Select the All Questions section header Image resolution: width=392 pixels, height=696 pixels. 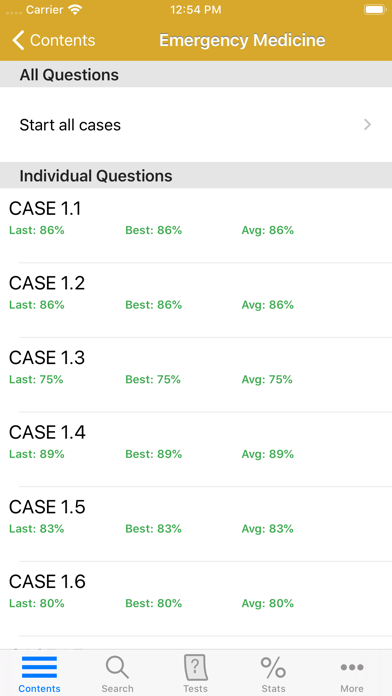point(196,74)
